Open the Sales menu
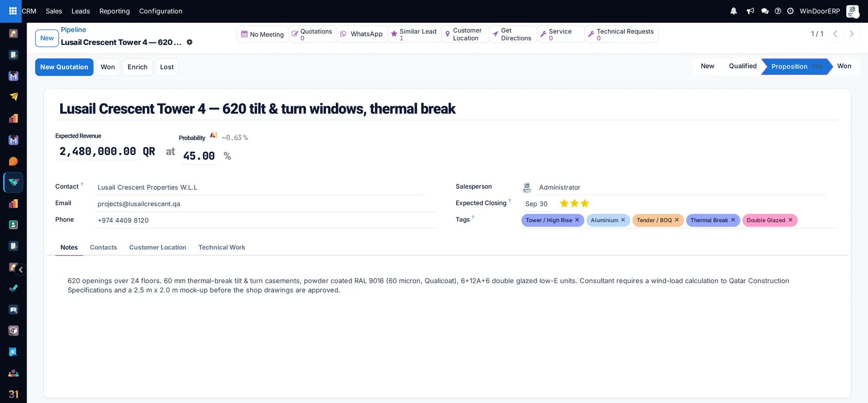The image size is (868, 403). [x=54, y=11]
